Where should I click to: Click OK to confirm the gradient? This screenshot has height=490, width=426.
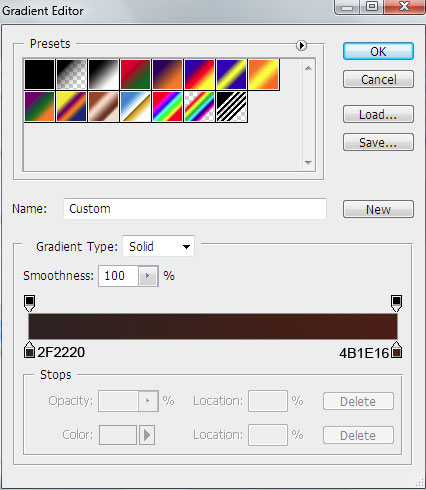pos(378,51)
